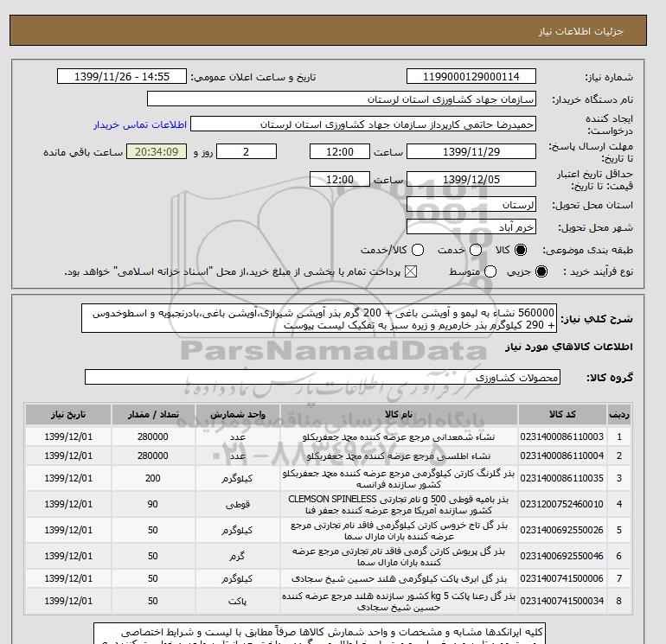This screenshot has width=666, height=644.
Task: Click the general need description text box
Action: (319, 318)
